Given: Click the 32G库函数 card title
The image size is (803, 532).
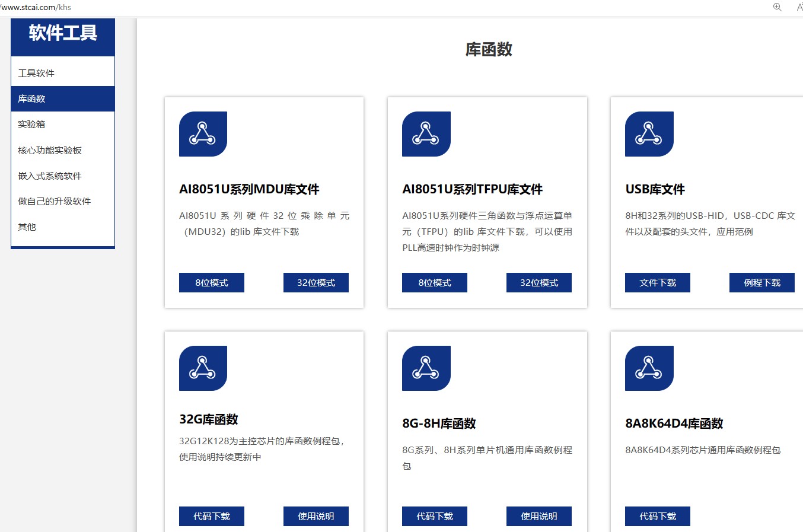Looking at the screenshot, I should [209, 419].
